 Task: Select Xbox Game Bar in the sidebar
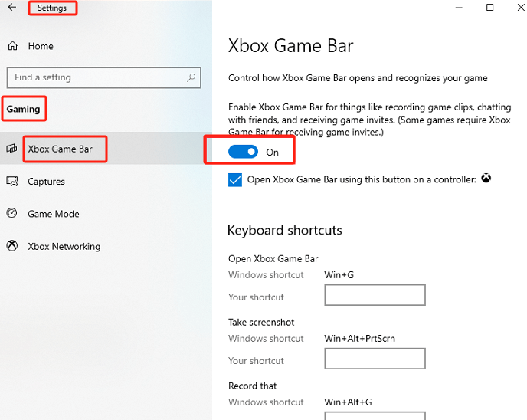60,149
